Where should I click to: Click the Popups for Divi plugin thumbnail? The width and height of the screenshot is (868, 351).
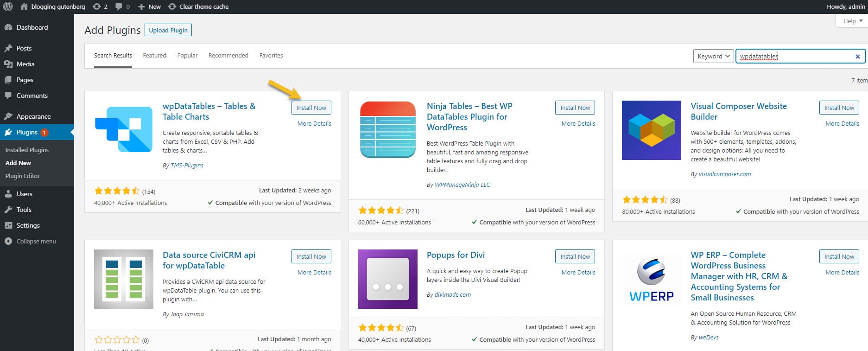[x=388, y=279]
